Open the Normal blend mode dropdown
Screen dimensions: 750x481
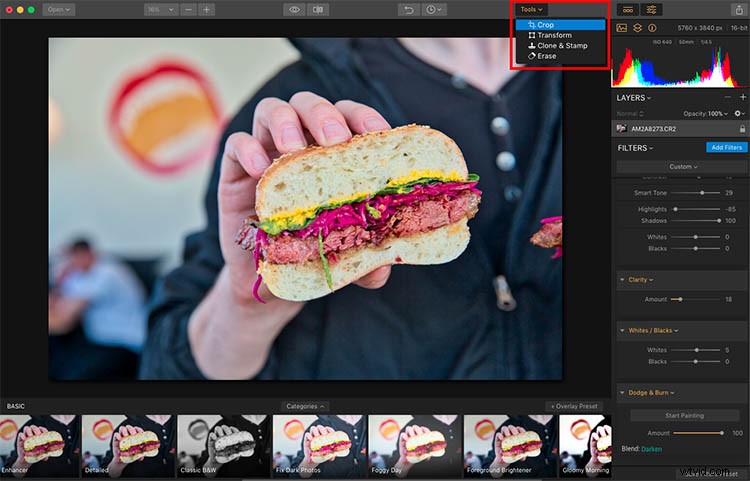pos(630,114)
